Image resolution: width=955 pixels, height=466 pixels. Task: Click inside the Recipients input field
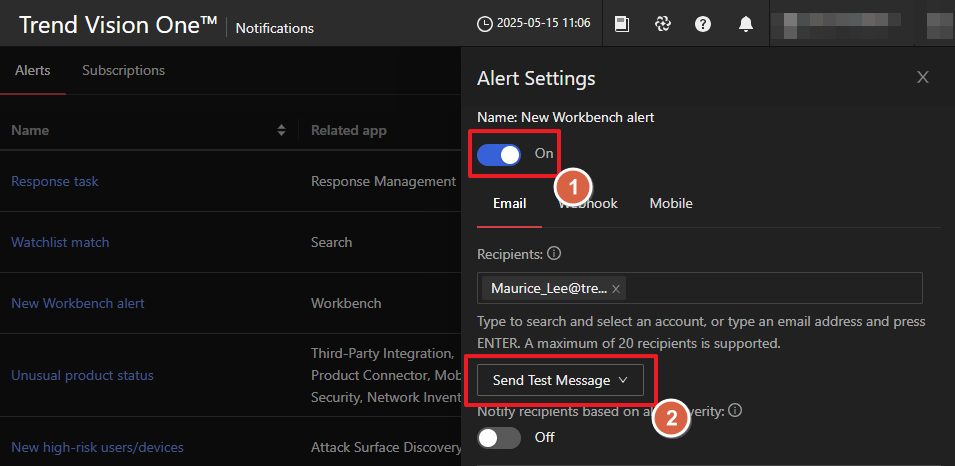[770, 289]
